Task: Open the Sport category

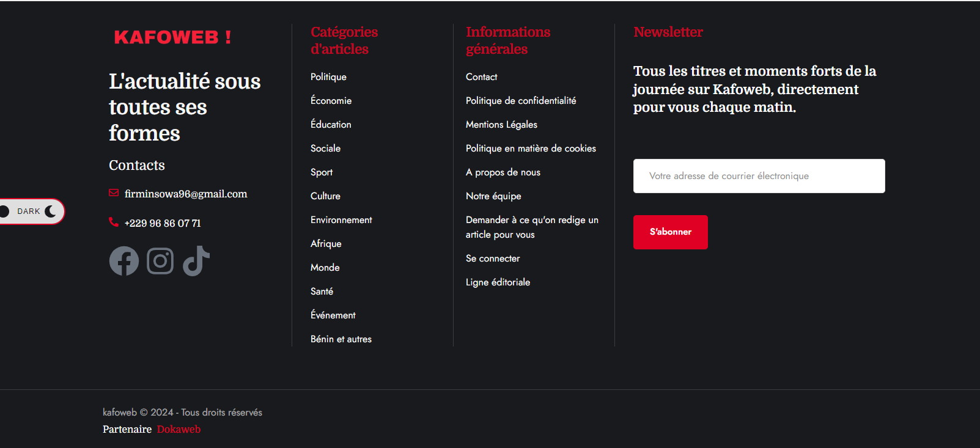Action: click(x=322, y=172)
